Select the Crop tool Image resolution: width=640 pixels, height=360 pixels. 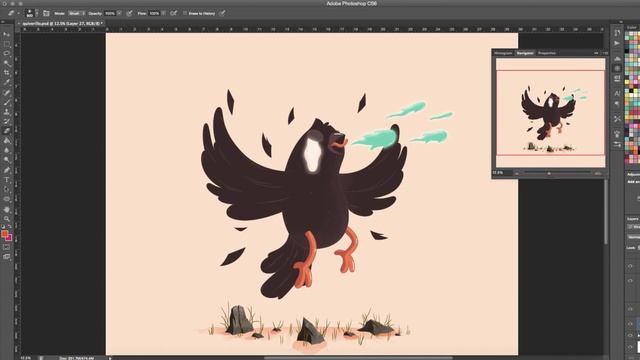click(7, 73)
